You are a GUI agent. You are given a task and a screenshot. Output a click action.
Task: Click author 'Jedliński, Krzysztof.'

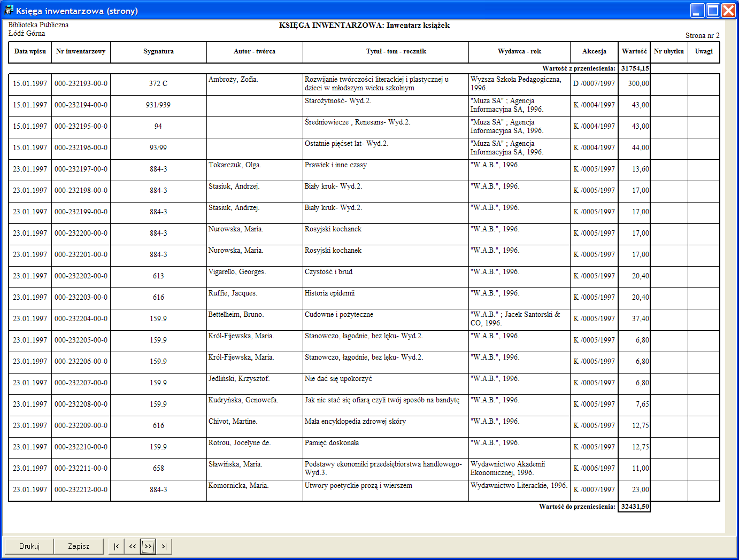tap(239, 379)
